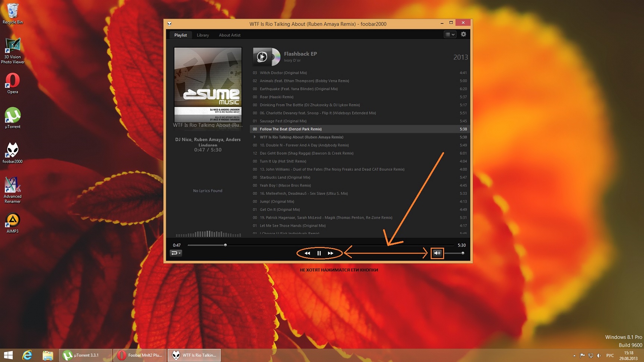The image size is (644, 362).
Task: Select track Charlotte Devaney Flip It
Action: [360, 113]
